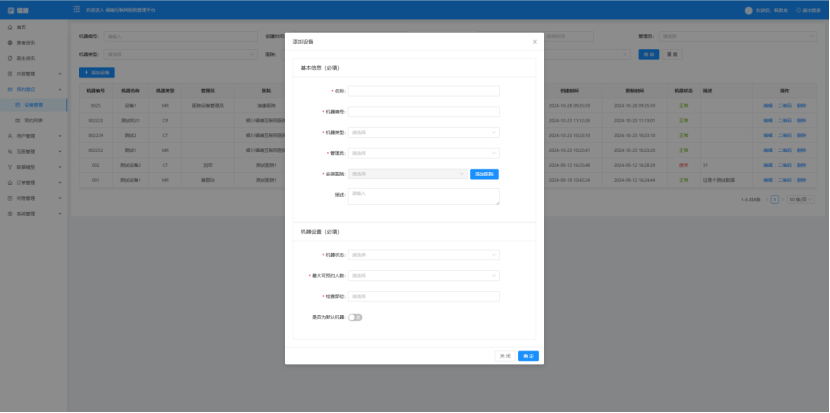Click the 确定 confirm button in the dialog
Image resolution: width=830 pixels, height=413 pixels.
pos(529,355)
